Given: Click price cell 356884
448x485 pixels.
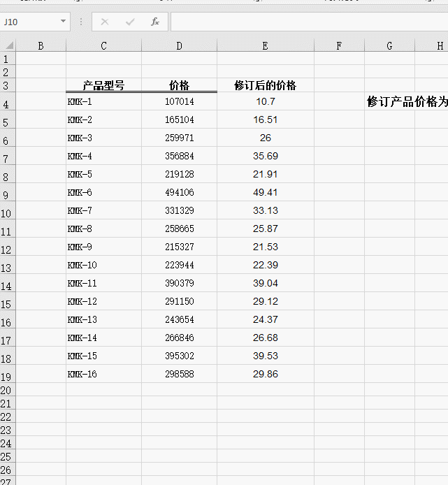Looking at the screenshot, I should (179, 156).
